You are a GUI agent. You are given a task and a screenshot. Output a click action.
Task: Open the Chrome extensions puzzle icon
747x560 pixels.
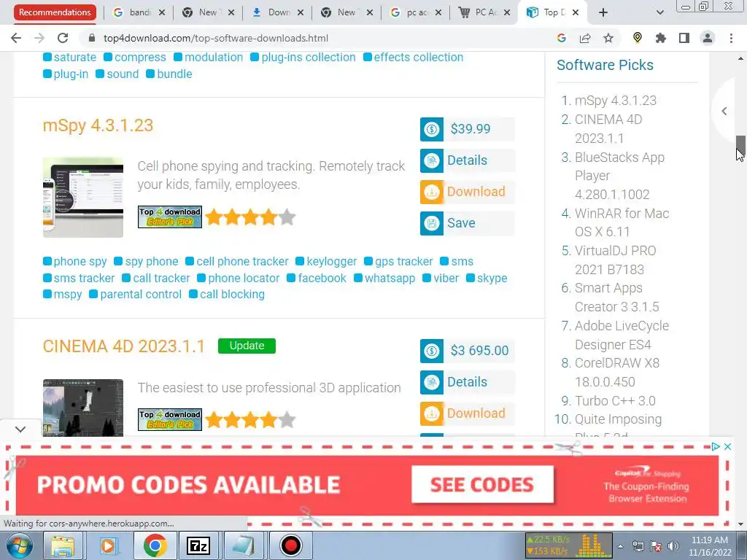click(x=661, y=38)
